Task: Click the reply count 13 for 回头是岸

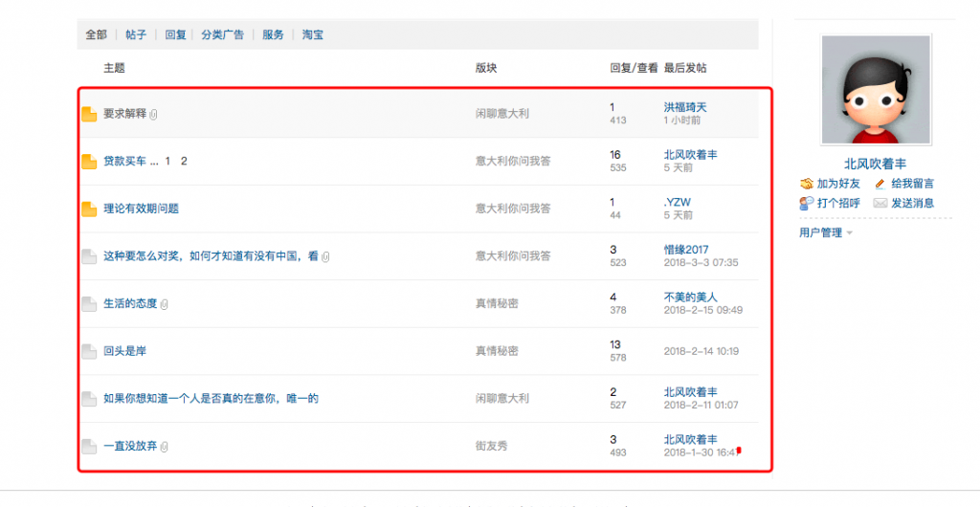Action: pos(615,344)
